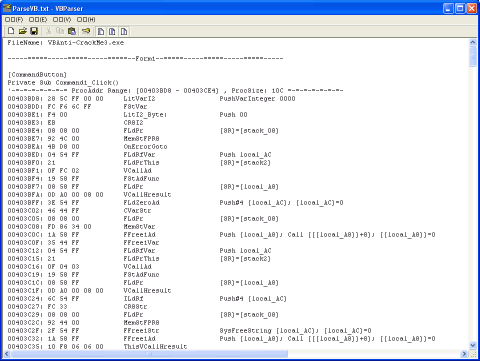480x361 pixels.
Task: Click address '00403C24:' at line start
Action: point(25,299)
